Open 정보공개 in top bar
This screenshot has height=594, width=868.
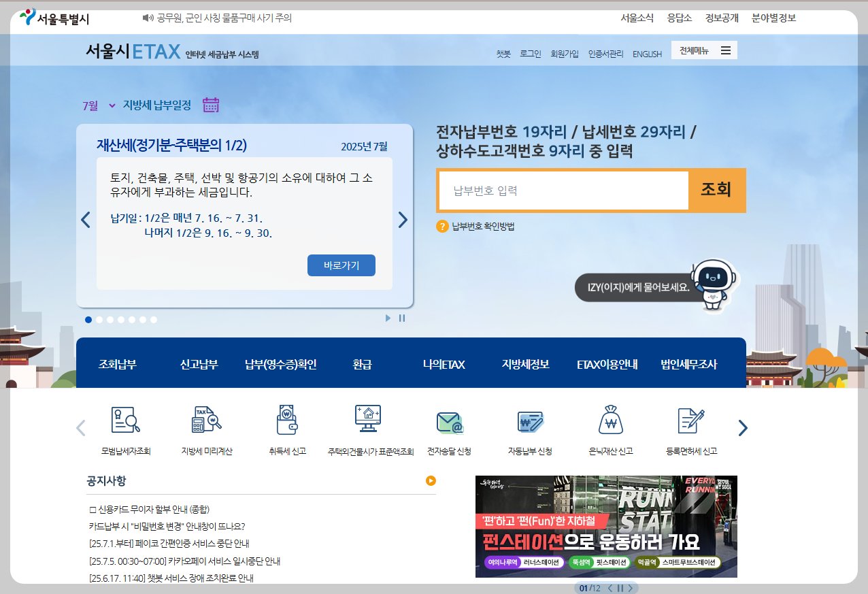coord(722,18)
